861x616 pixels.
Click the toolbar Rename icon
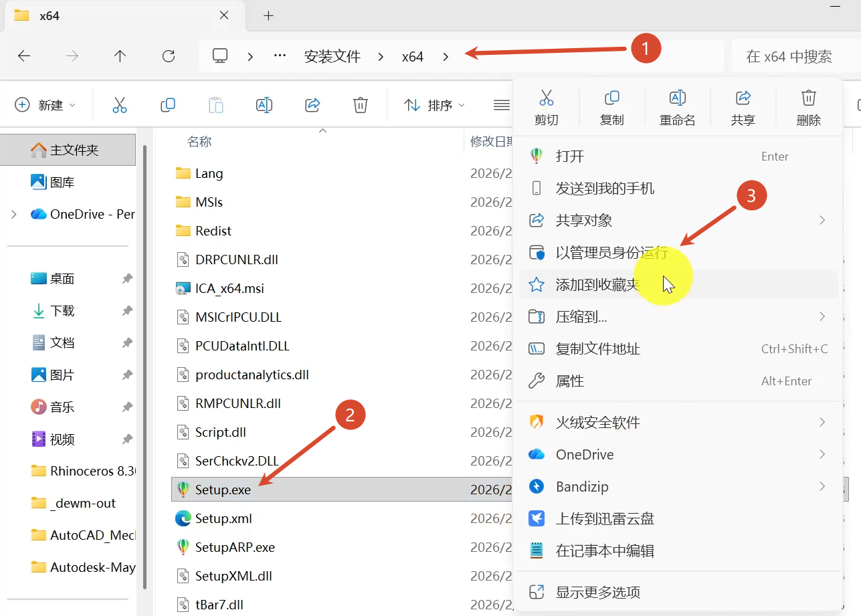tap(264, 105)
